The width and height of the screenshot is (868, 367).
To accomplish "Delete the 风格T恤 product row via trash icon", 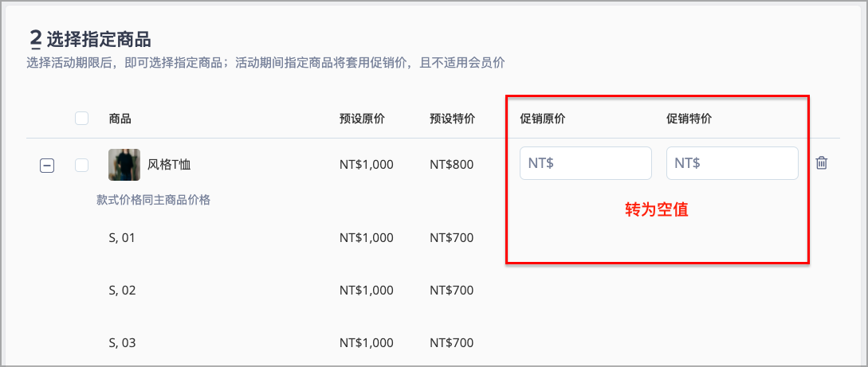I will pyautogui.click(x=822, y=163).
